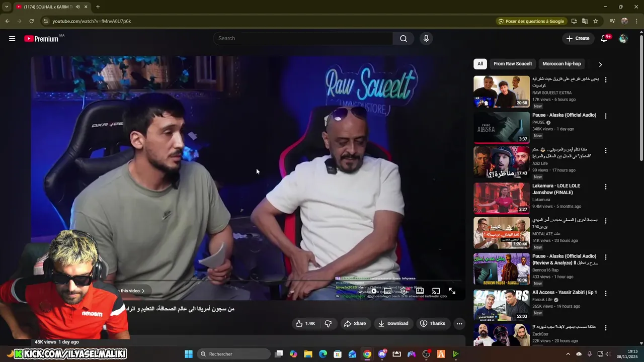Viewport: 644px width, 362px height.
Task: Enter full screen in the video player
Action: point(452,291)
